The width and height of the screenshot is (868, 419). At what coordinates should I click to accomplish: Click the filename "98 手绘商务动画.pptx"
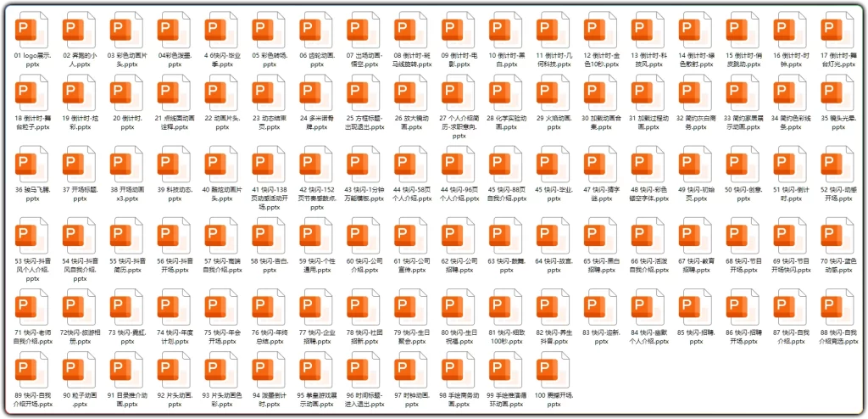tap(459, 399)
